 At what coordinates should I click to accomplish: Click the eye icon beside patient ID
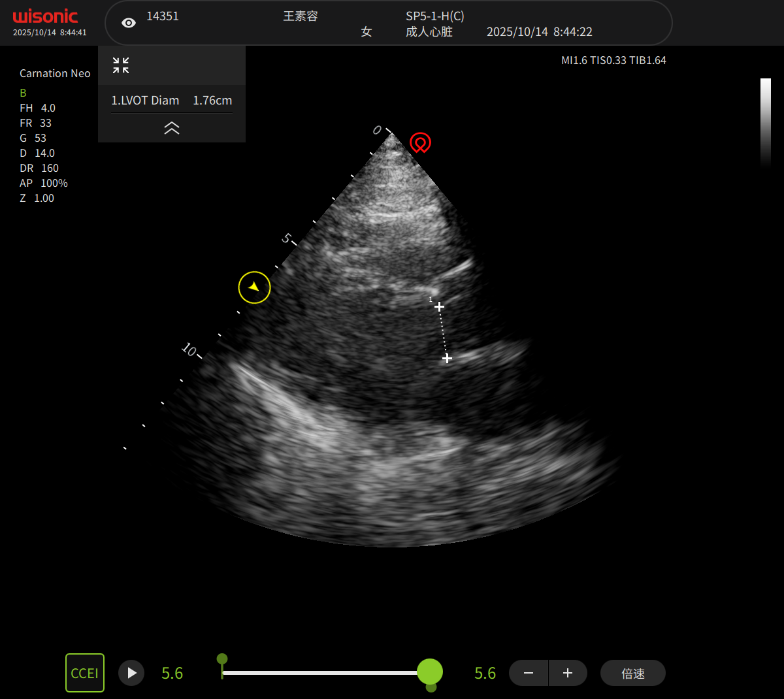129,23
